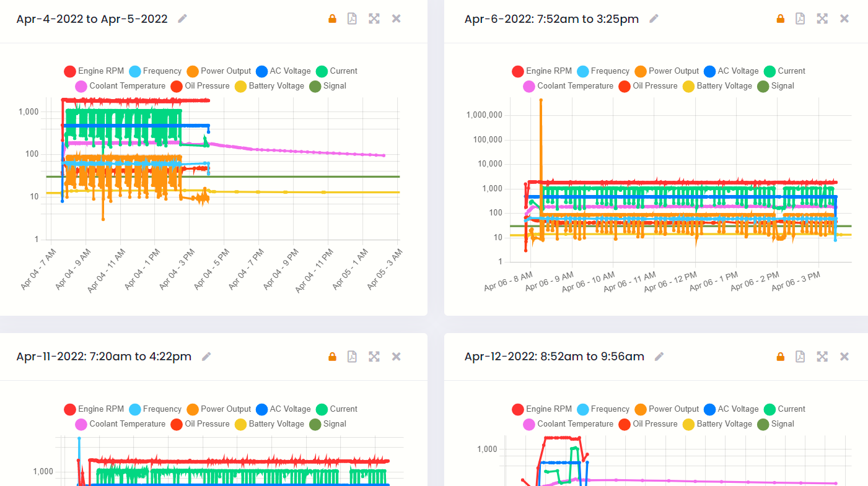Edit the Apr-6-2022 chart title pencil
868x486 pixels.
(654, 19)
